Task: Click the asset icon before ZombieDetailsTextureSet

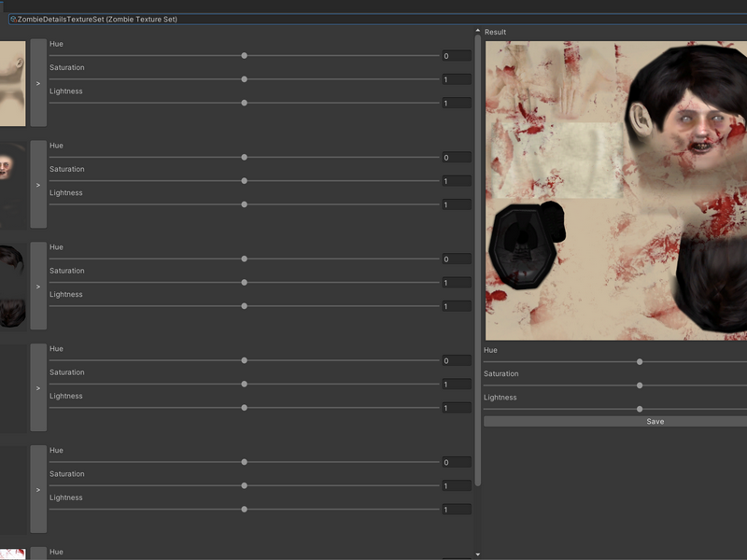Action: tap(13, 19)
